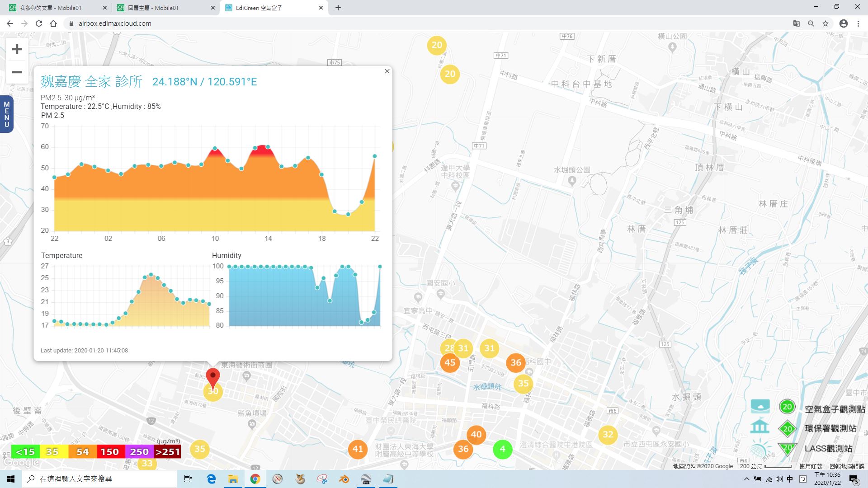Screen dimensions: 868x488
Task: Click the green triangle 20 legend marker
Action: [x=787, y=448]
